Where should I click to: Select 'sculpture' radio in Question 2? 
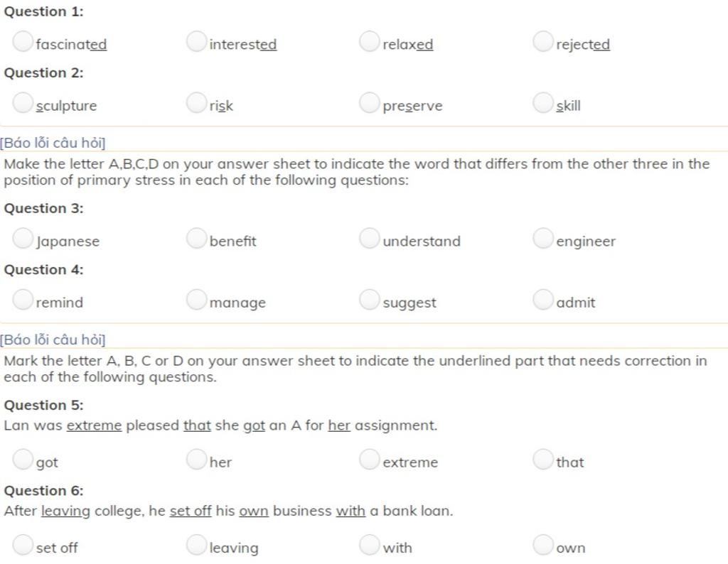23,102
